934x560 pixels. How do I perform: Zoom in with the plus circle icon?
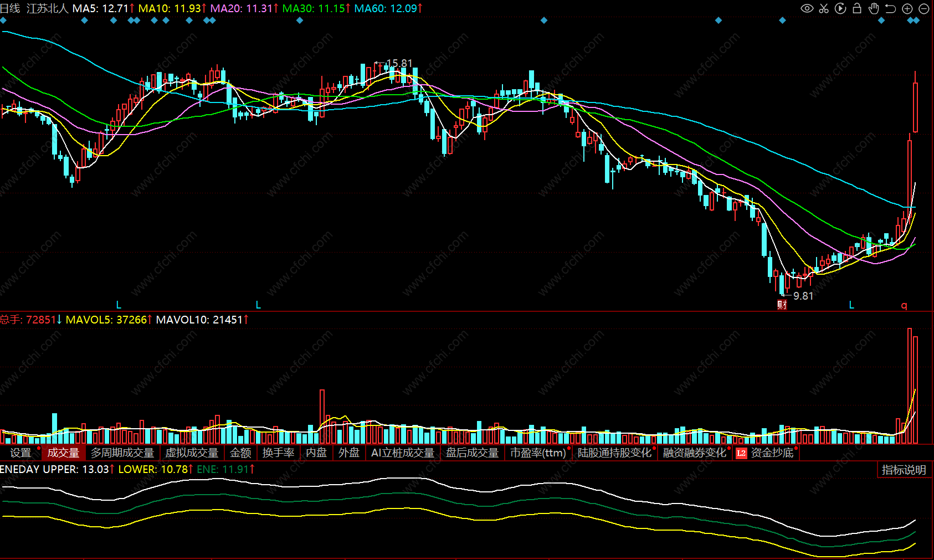(907, 8)
